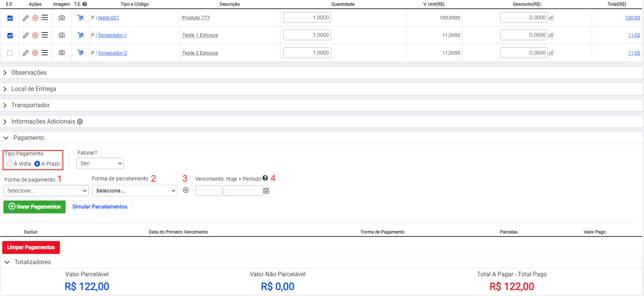Click the 100,00 total link
Image resolution: width=644 pixels, height=296 pixels.
click(x=632, y=18)
